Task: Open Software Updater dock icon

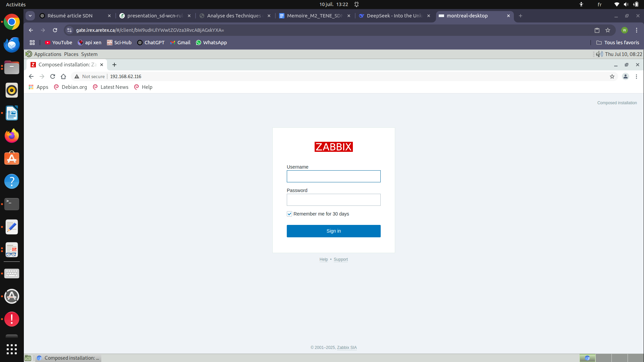Action: coord(12,296)
